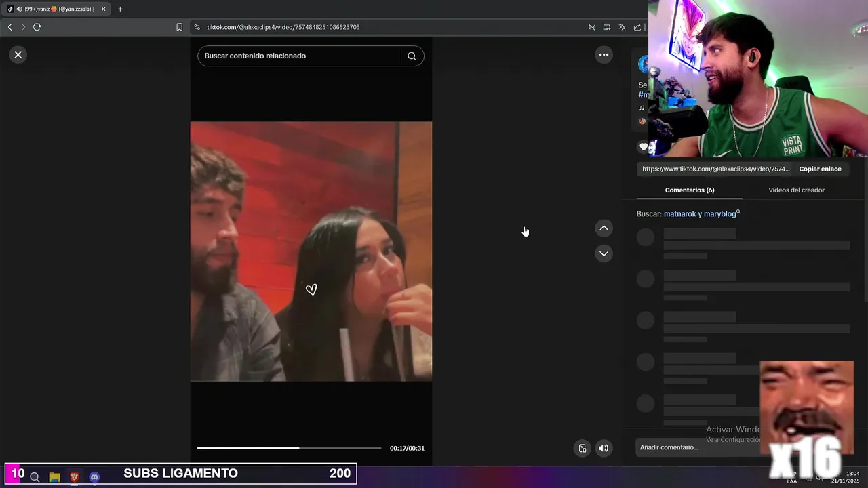Reload the page with refresh icon

(x=37, y=27)
